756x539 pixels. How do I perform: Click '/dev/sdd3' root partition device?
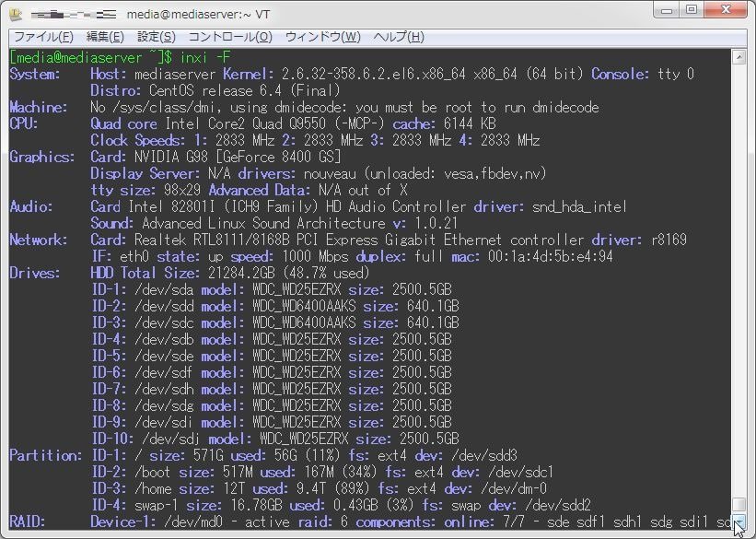[484, 455]
